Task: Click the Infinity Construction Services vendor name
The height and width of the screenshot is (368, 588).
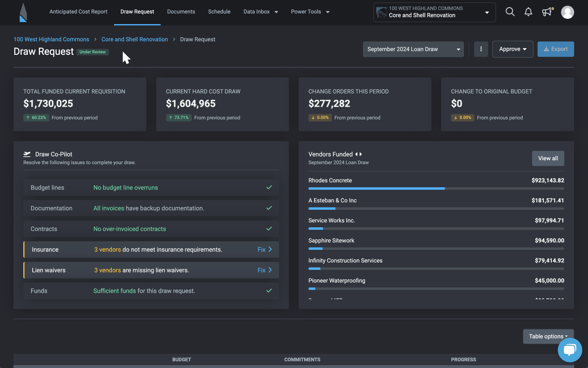Action: (345, 260)
